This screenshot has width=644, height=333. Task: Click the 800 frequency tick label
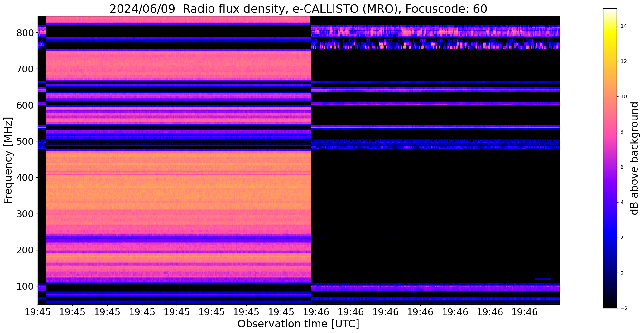click(x=25, y=33)
